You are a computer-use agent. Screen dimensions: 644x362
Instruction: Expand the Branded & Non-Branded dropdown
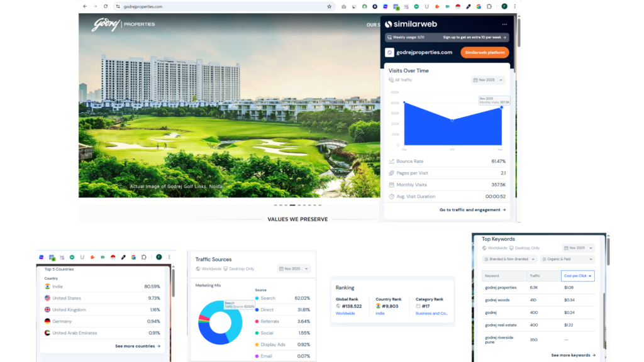[x=508, y=259]
